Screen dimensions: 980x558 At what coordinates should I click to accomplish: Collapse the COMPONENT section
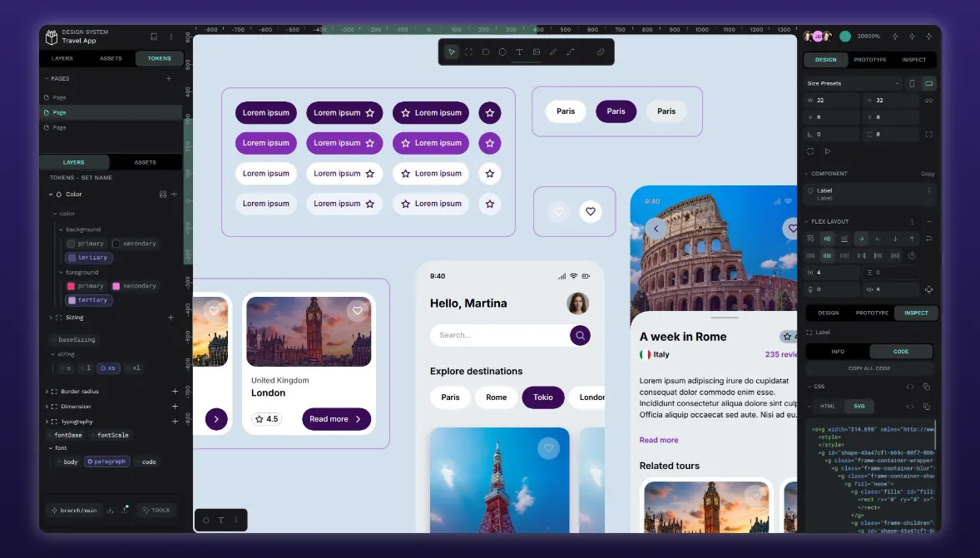(x=807, y=174)
